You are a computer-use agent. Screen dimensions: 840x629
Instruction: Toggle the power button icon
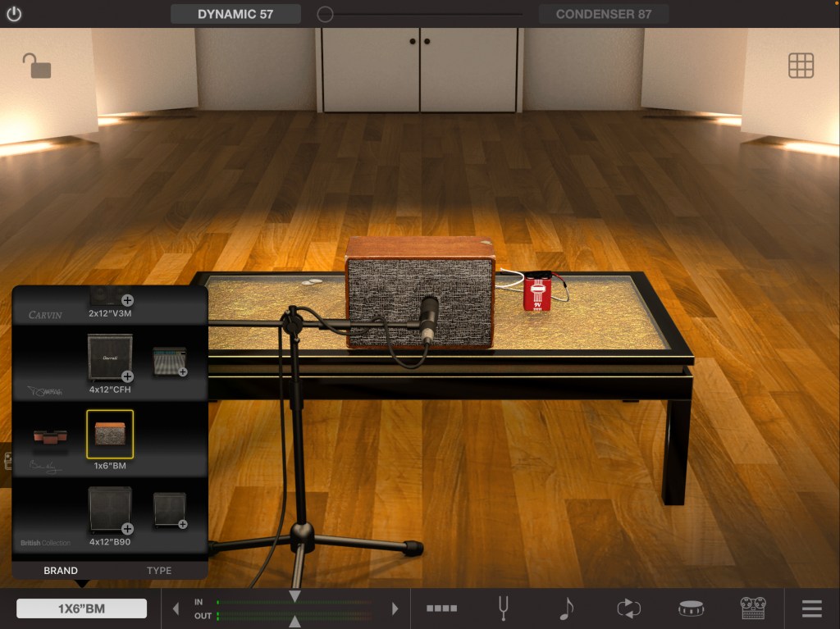[14, 14]
